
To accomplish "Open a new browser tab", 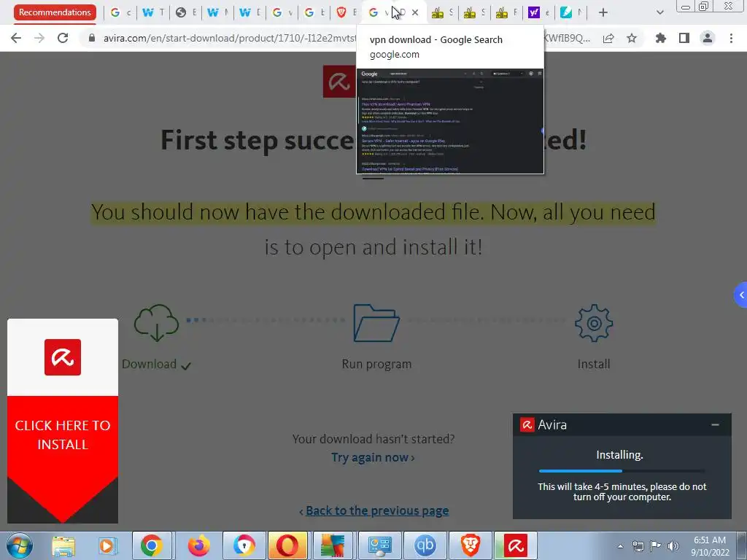I will click(603, 12).
